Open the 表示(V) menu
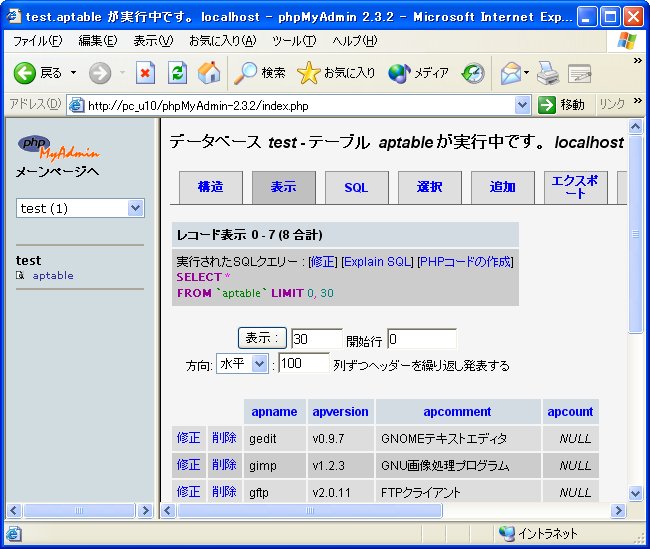 click(x=153, y=41)
